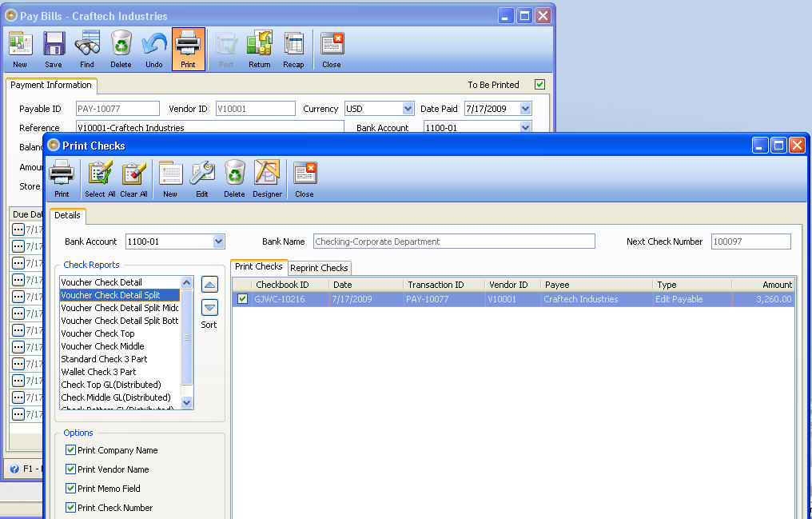Sort by Transaction ID column header
The height and width of the screenshot is (519, 812).
(444, 285)
